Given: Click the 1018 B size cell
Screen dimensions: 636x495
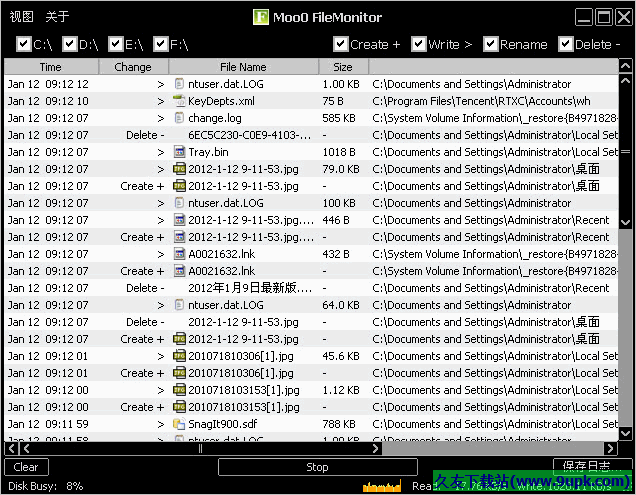Looking at the screenshot, I should tap(339, 152).
